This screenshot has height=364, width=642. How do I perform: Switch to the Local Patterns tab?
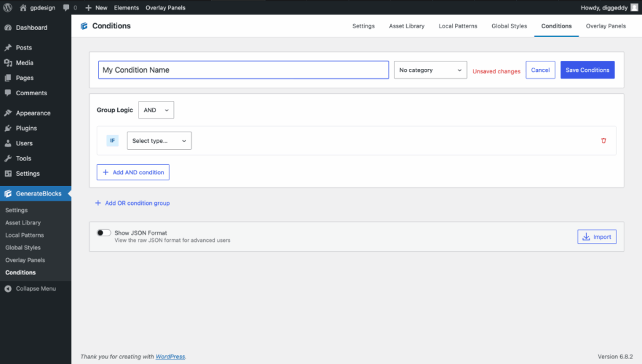(x=458, y=26)
